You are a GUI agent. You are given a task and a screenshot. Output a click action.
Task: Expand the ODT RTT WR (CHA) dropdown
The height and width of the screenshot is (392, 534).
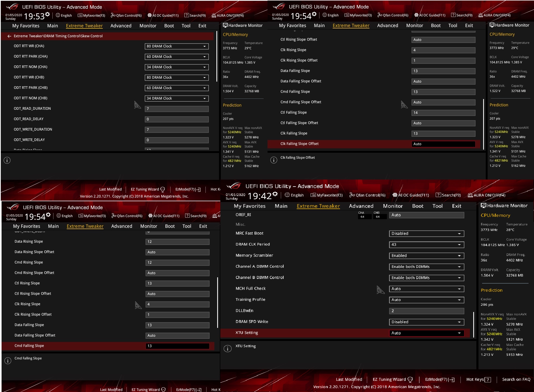click(x=177, y=46)
